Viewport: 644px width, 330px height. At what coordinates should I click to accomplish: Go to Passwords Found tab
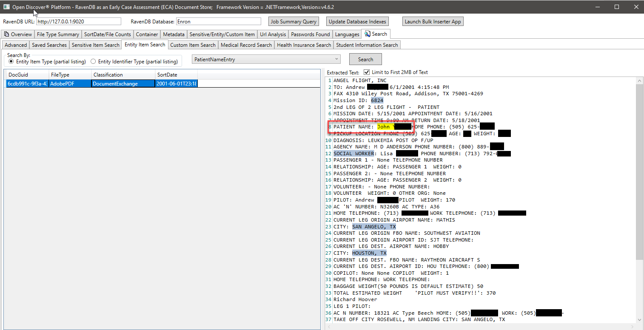click(310, 34)
